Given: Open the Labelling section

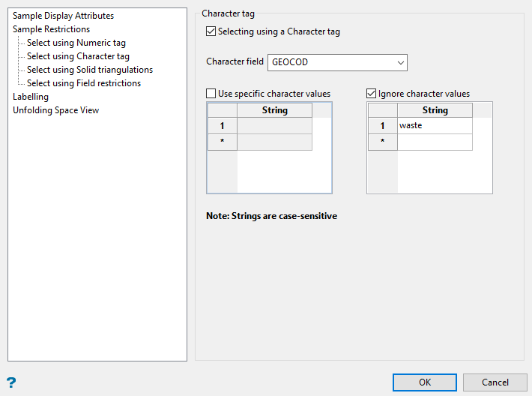Looking at the screenshot, I should [31, 97].
